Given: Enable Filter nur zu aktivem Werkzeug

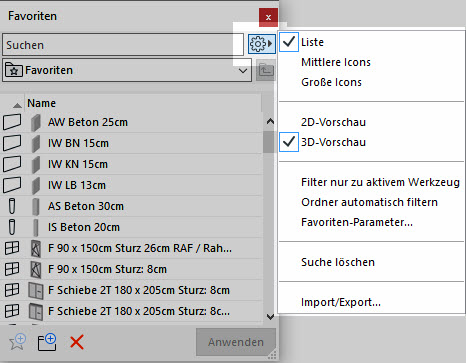Looking at the screenshot, I should [x=372, y=182].
